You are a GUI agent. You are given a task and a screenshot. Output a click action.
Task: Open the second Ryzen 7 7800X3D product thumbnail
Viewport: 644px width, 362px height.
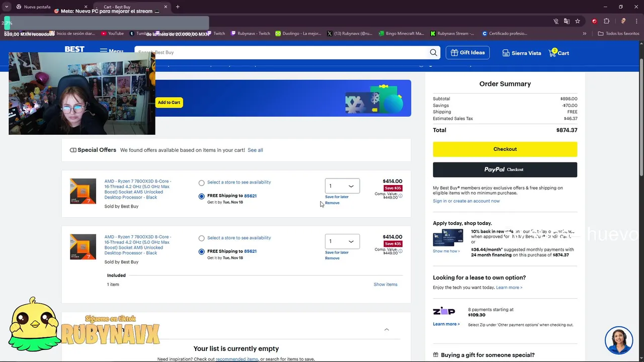[83, 247]
